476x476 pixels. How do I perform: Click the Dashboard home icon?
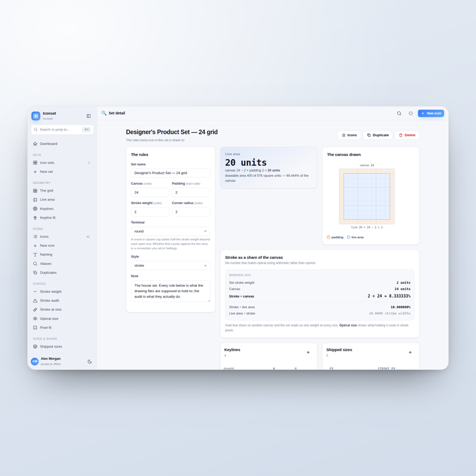[x=35, y=144]
